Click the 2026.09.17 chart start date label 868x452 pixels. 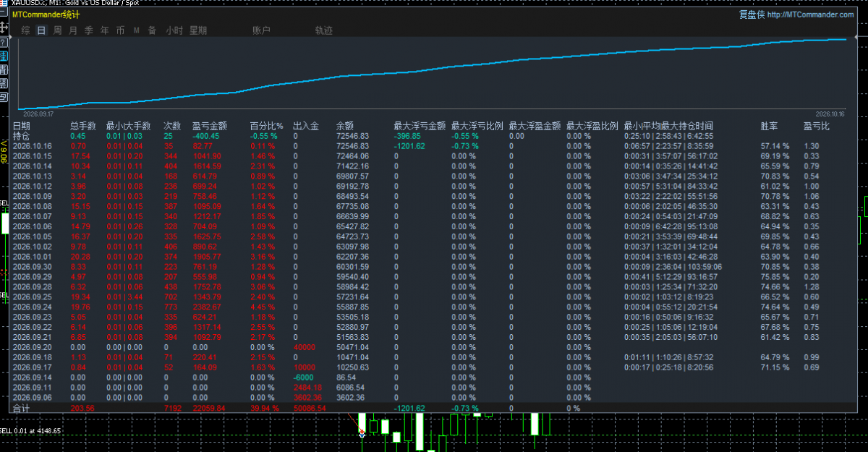[x=38, y=114]
